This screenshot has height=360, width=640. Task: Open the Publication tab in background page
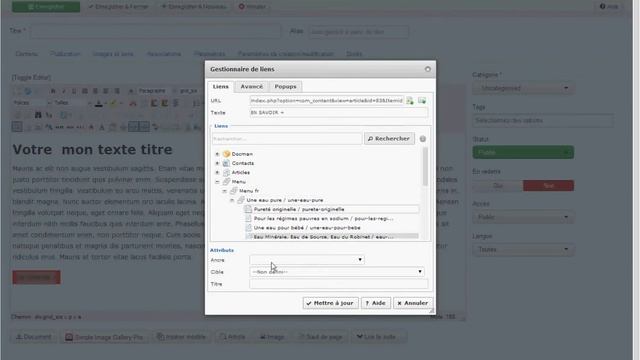pyautogui.click(x=65, y=54)
